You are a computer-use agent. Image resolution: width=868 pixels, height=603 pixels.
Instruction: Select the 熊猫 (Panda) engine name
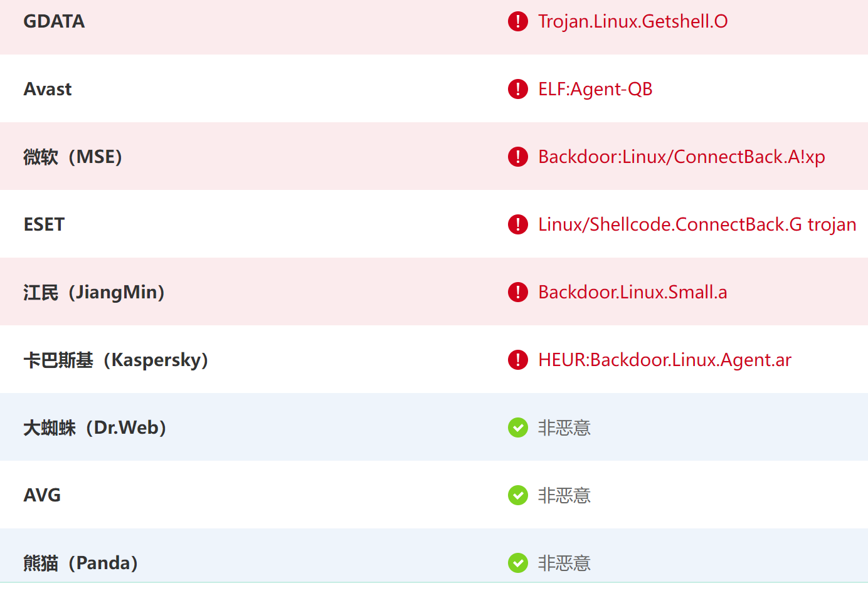point(81,563)
